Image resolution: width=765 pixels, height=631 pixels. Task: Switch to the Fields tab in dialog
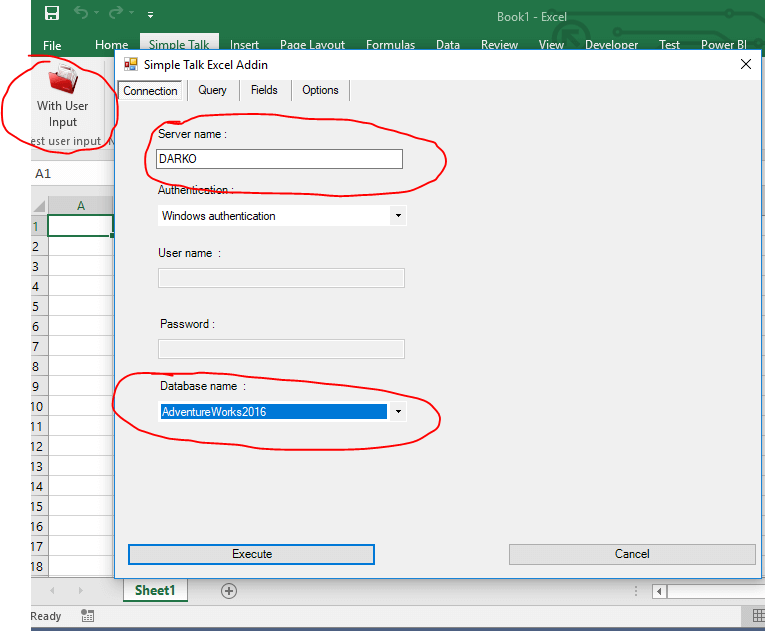264,90
